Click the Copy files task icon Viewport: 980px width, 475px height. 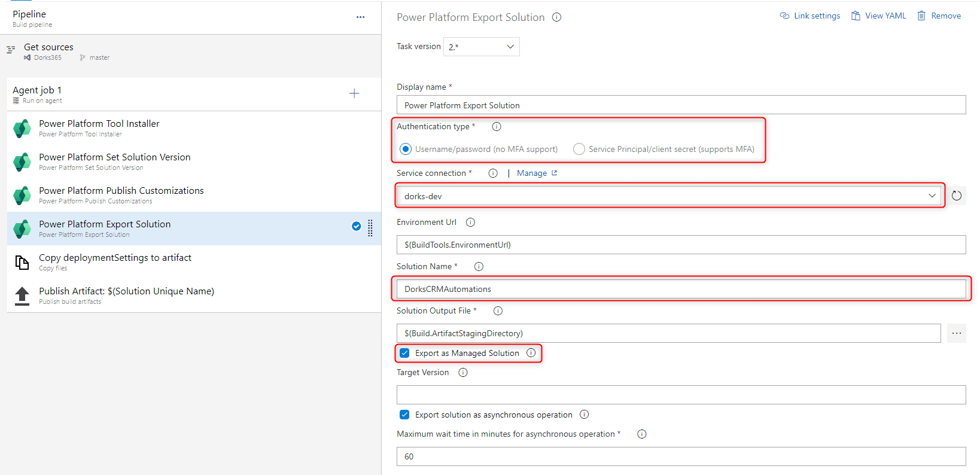point(22,262)
